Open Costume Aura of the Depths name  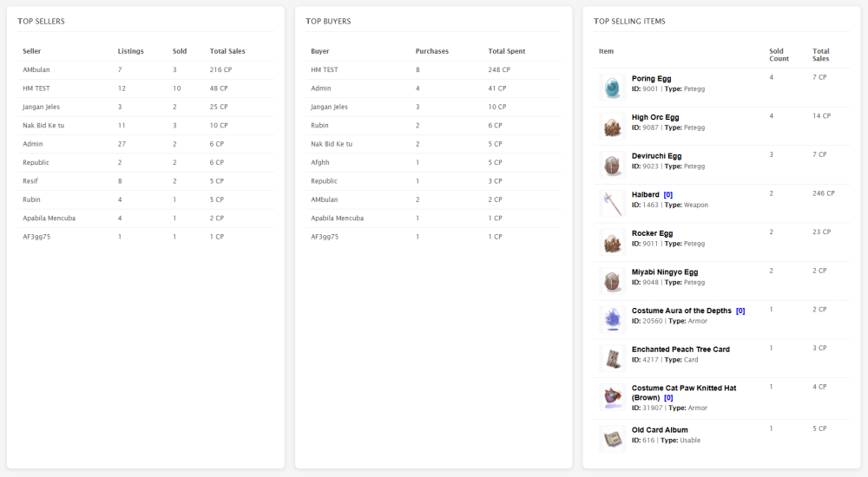[x=681, y=311]
